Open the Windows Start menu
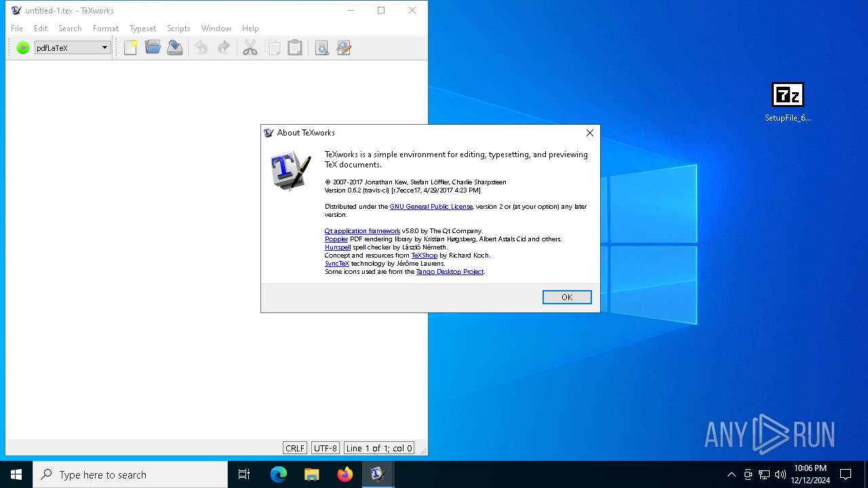Viewport: 868px width, 488px height. tap(16, 474)
